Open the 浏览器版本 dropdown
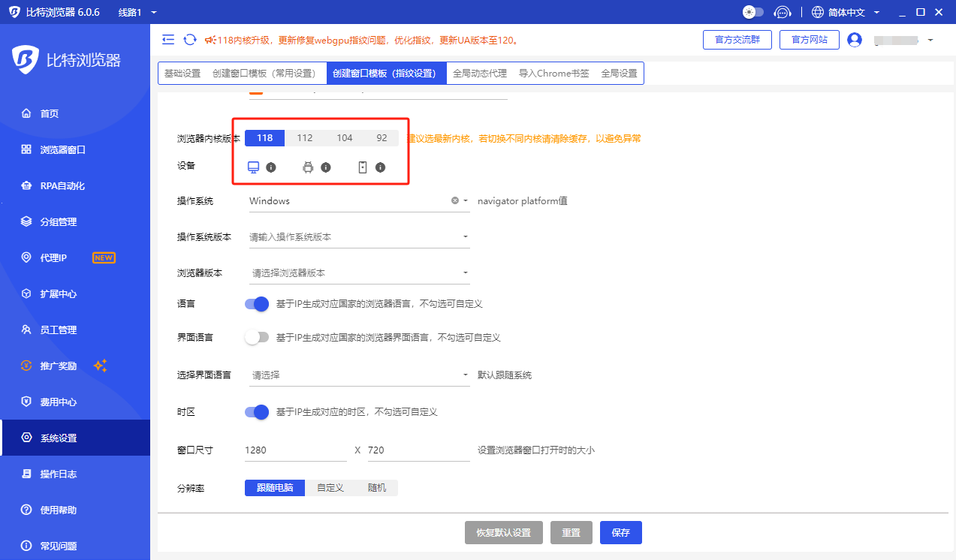 click(x=359, y=273)
